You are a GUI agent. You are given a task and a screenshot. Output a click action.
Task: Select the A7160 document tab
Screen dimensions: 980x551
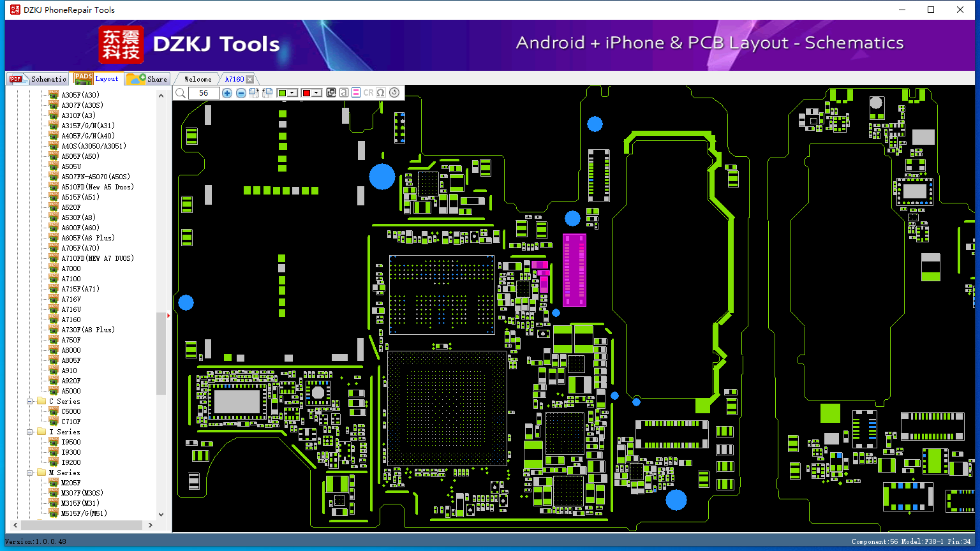[234, 79]
